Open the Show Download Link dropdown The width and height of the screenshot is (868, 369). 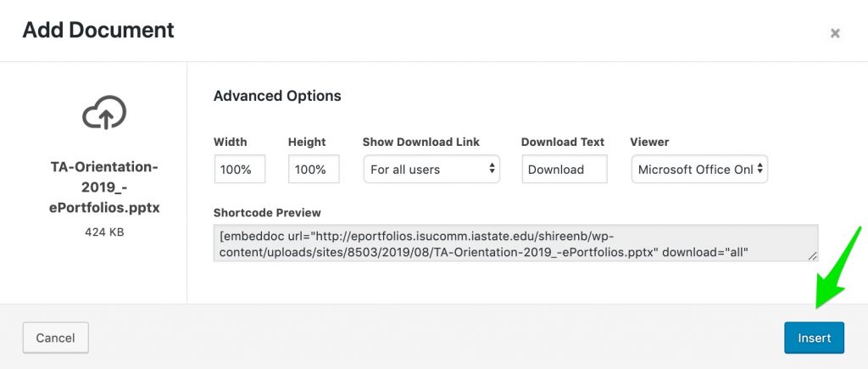[431, 169]
